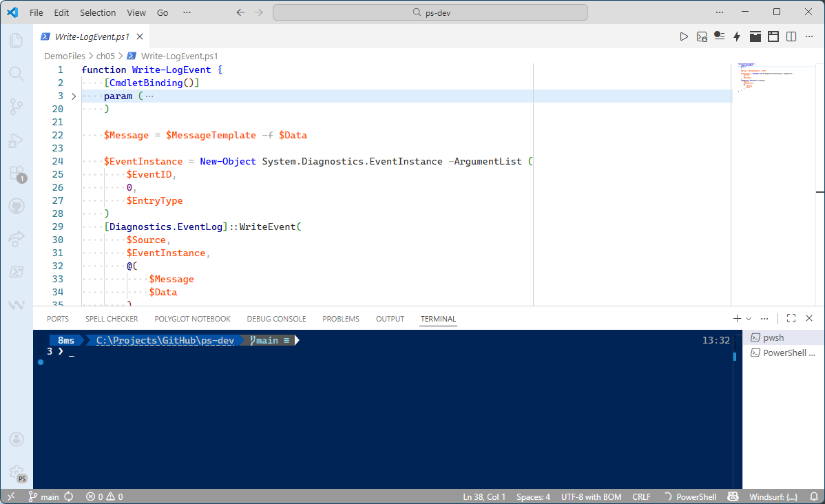Viewport: 825px width, 504px height.
Task: Click the main branch button in status bar
Action: coord(43,496)
